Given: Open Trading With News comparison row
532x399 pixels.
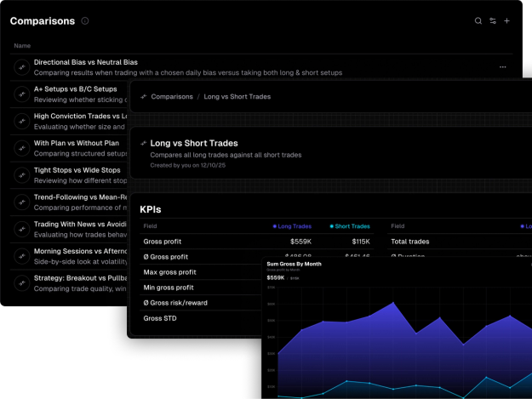Looking at the screenshot, I should (69, 229).
